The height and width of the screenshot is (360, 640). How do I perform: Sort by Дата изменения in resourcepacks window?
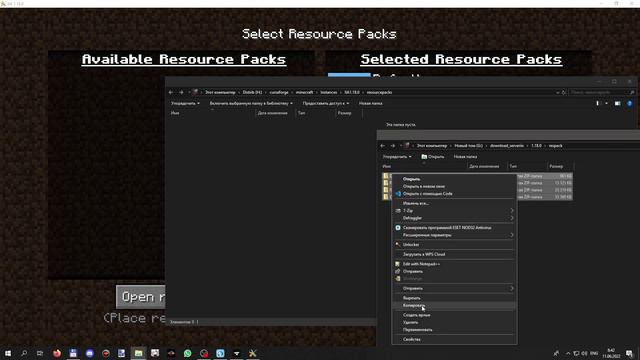[272, 113]
